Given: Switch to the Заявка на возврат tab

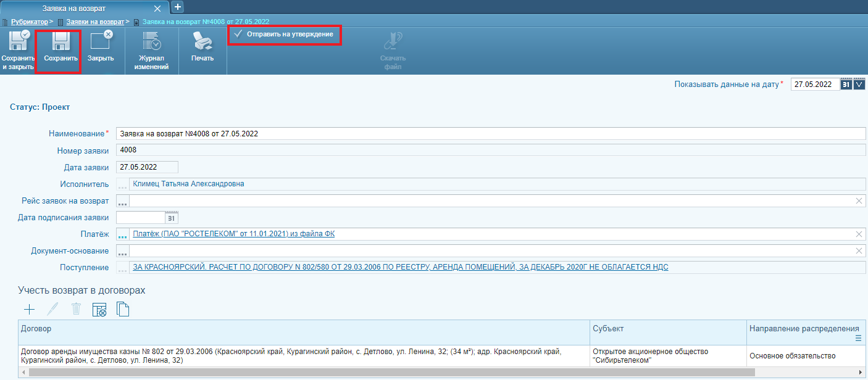Looking at the screenshot, I should click(x=74, y=8).
